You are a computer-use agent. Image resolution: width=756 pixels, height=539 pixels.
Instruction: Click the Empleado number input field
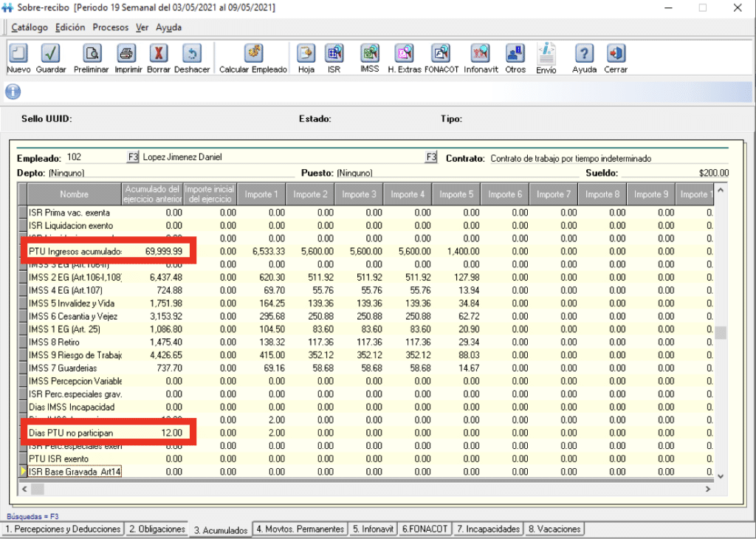92,157
